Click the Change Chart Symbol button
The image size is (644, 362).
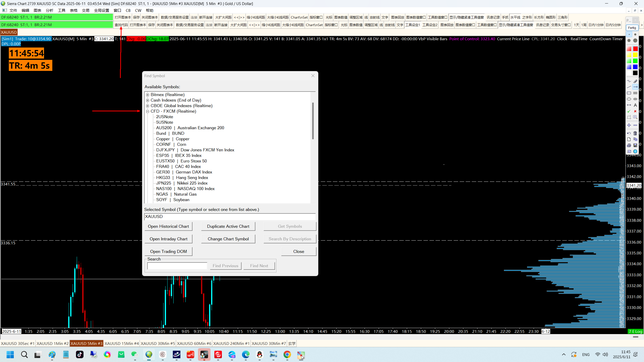228,239
